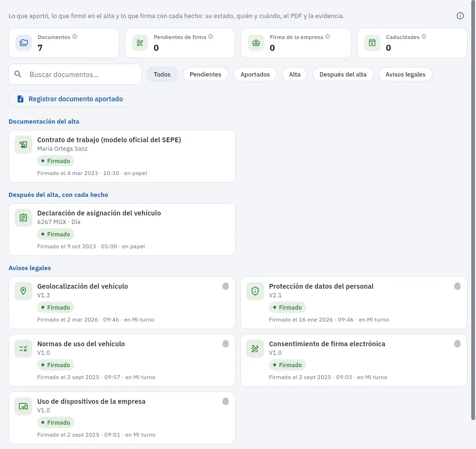Click the Firma de la empresa briefcase icon
This screenshot has width=476, height=449.
256,43
